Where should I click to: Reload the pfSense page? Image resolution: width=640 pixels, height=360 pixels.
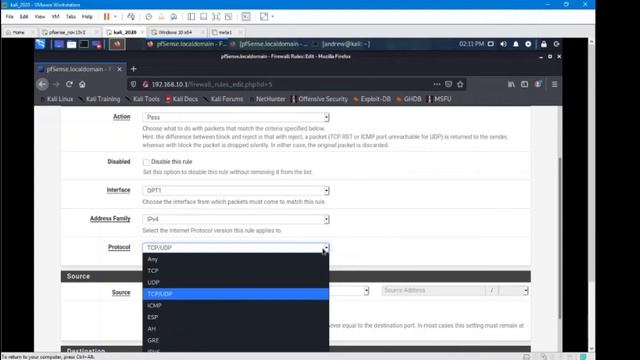click(69, 84)
